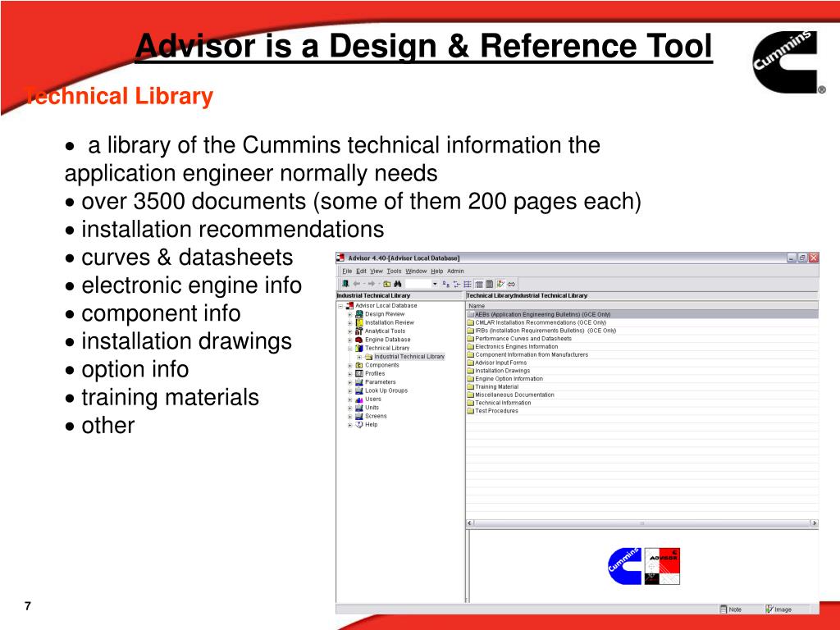This screenshot has width=840, height=630.
Task: Select the Technical Library books icon
Action: point(359,348)
